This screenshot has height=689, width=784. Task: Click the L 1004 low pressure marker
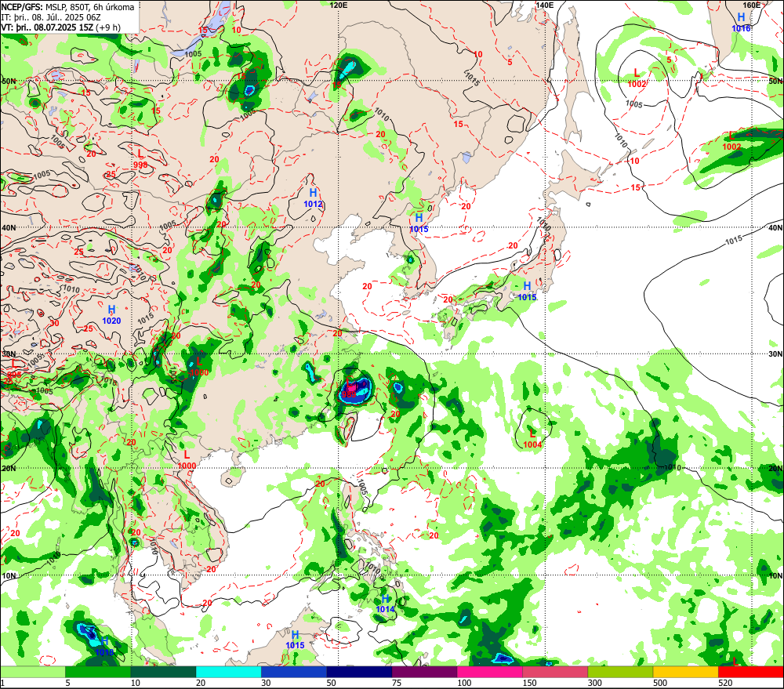click(x=532, y=439)
